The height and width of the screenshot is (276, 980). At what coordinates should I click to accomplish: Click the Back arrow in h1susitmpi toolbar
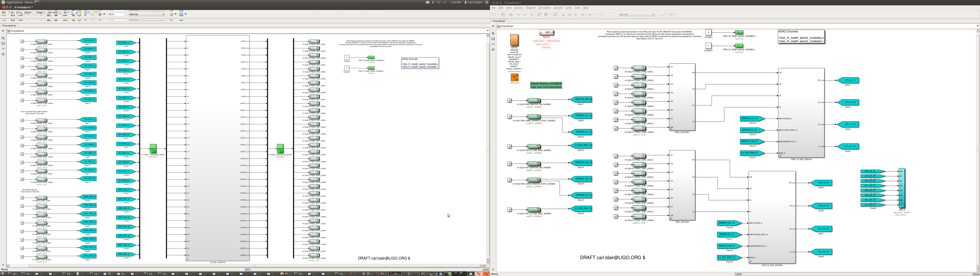tap(518, 15)
